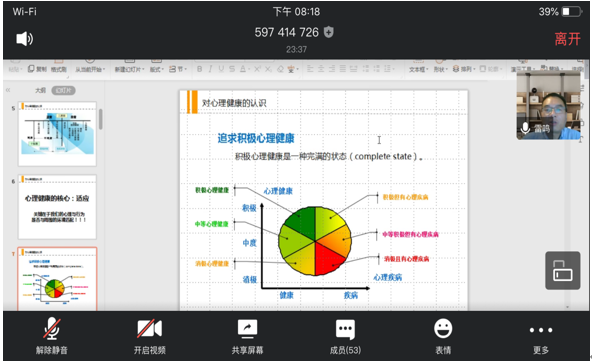Select slide 6 心理健康的核心 thumbnail
The width and height of the screenshot is (592, 362).
[57, 207]
